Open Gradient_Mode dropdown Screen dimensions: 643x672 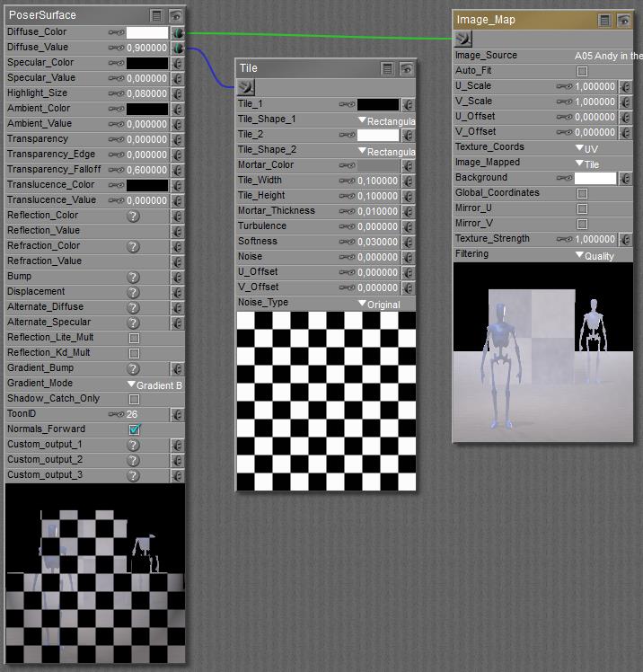point(155,385)
